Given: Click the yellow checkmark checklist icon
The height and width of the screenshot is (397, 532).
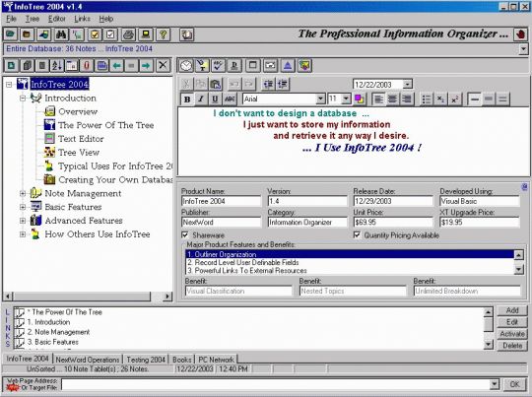Looking at the screenshot, I should tap(95, 34).
